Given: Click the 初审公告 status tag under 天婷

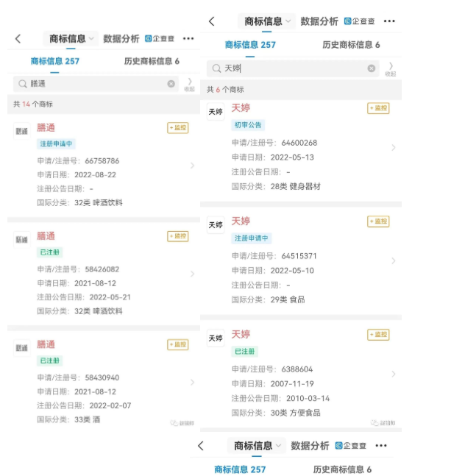Looking at the screenshot, I should (x=248, y=125).
